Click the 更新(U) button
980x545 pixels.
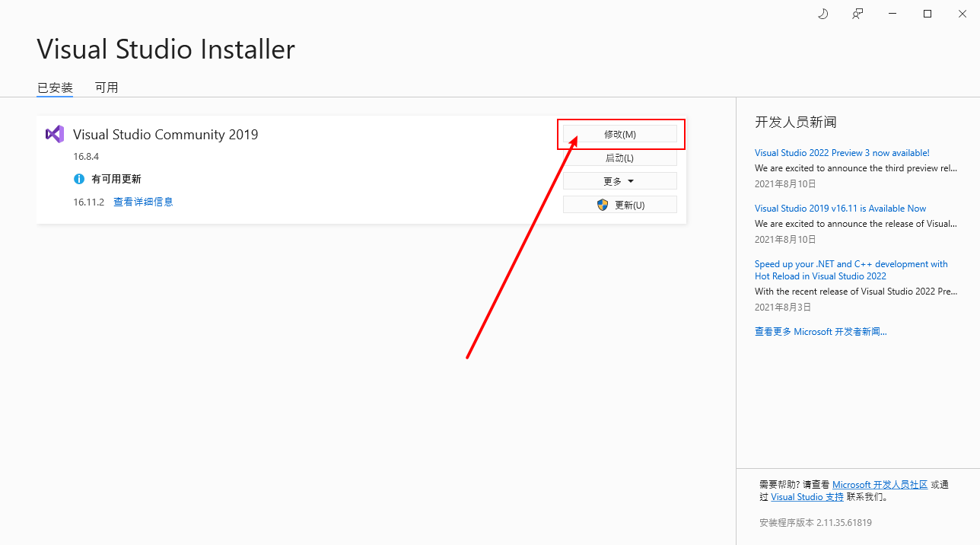[620, 205]
